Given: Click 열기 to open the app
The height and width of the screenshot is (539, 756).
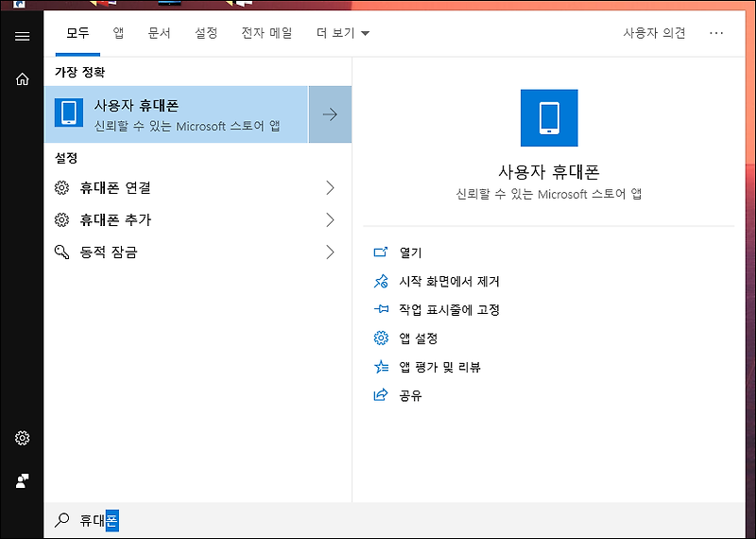Looking at the screenshot, I should tap(410, 252).
